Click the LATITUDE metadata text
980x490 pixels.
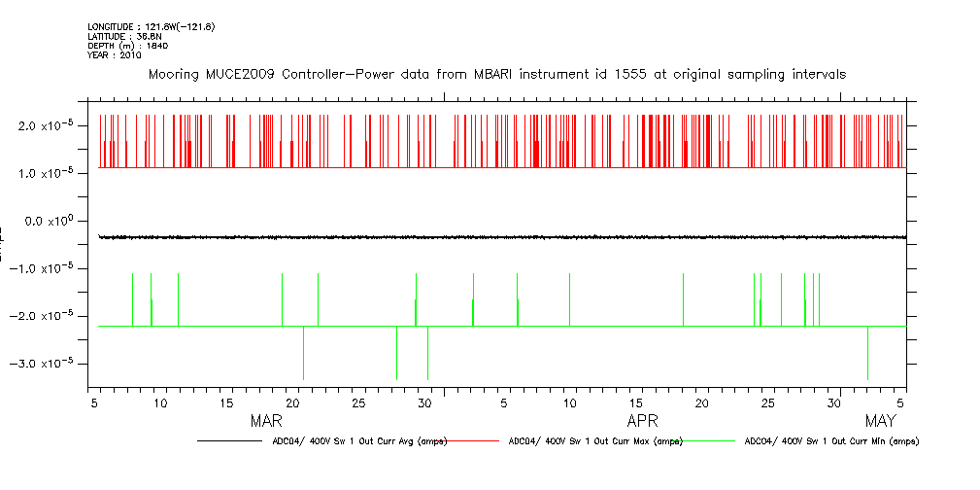pyautogui.click(x=123, y=36)
